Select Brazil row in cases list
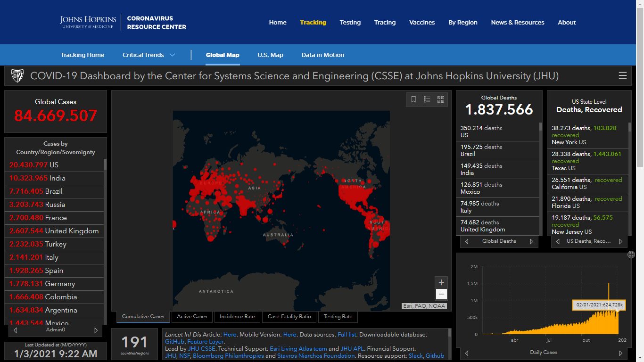Viewport: 644px width, 362px height. pos(54,191)
